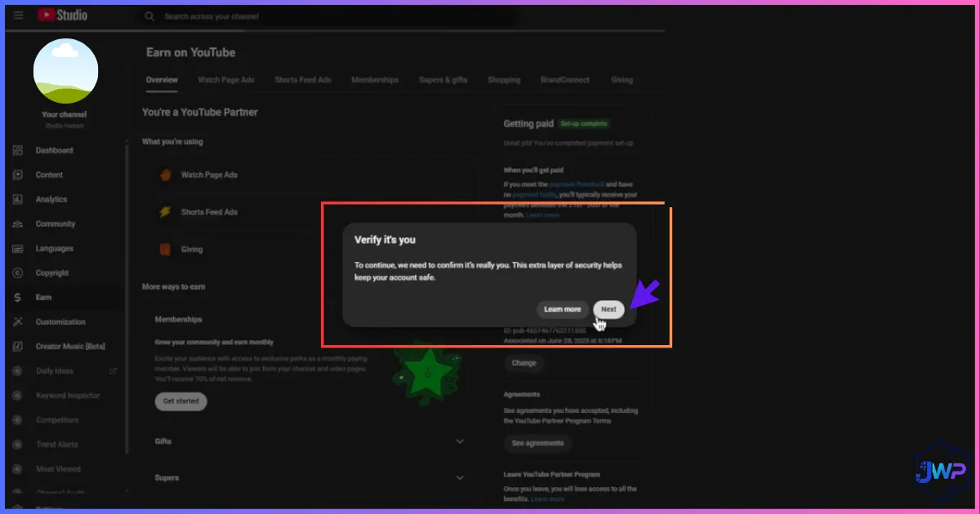Image resolution: width=980 pixels, height=514 pixels.
Task: Click Get started under Memberships
Action: point(180,401)
